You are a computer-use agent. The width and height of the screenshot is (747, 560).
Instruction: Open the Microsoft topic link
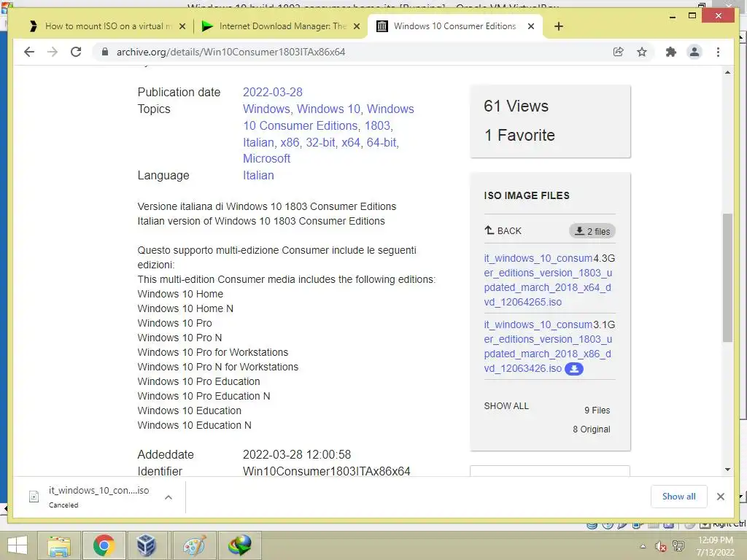266,158
